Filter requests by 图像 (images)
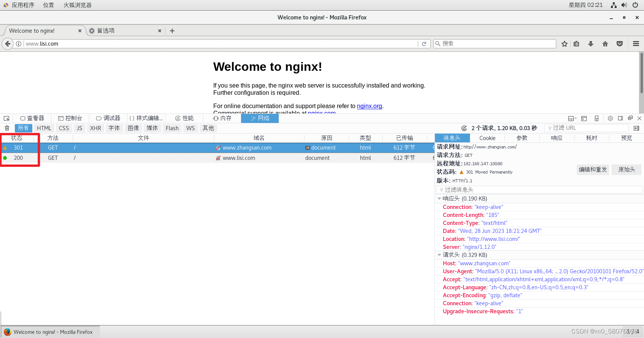644x338 pixels. (x=133, y=128)
